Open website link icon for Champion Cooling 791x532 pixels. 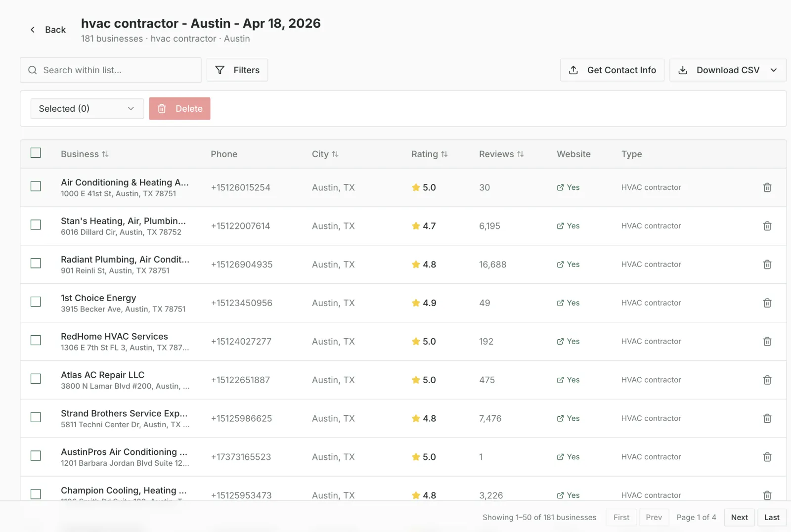(x=560, y=495)
